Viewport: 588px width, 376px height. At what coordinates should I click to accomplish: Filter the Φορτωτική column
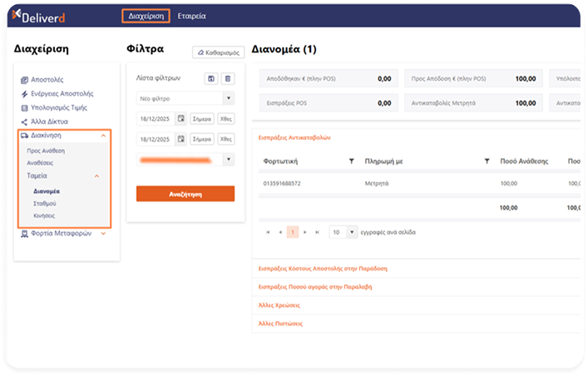click(x=351, y=161)
